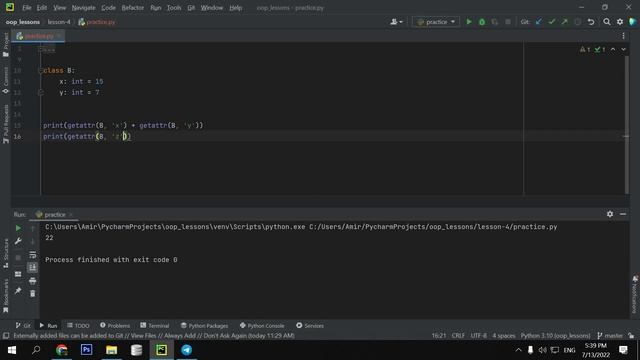Image resolution: width=640 pixels, height=360 pixels.
Task: Click the editor vertical scrollbar
Action: (x=627, y=124)
